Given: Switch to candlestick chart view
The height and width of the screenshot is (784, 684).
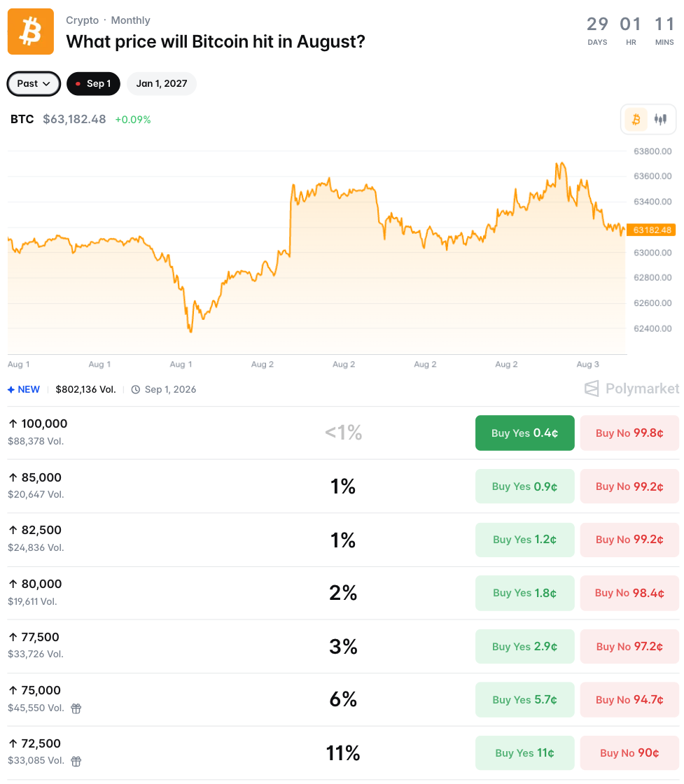Looking at the screenshot, I should [x=660, y=120].
